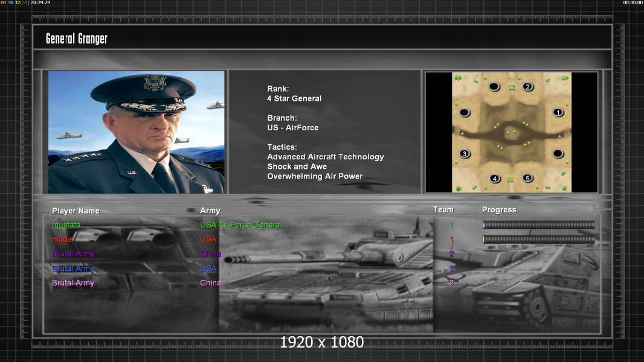This screenshot has height=362, width=644.
Task: Click the red 'USA' army for mode
Action: 208,239
